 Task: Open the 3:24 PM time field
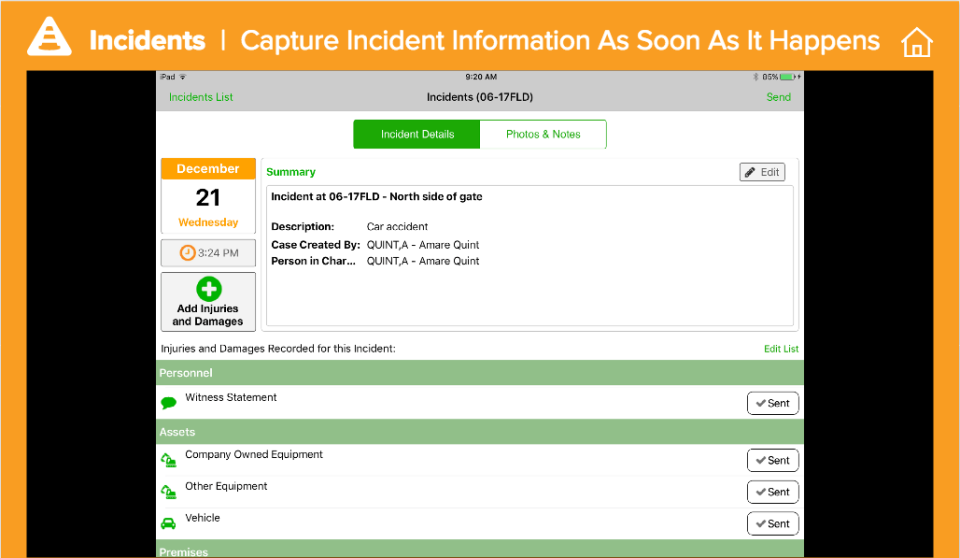[208, 253]
